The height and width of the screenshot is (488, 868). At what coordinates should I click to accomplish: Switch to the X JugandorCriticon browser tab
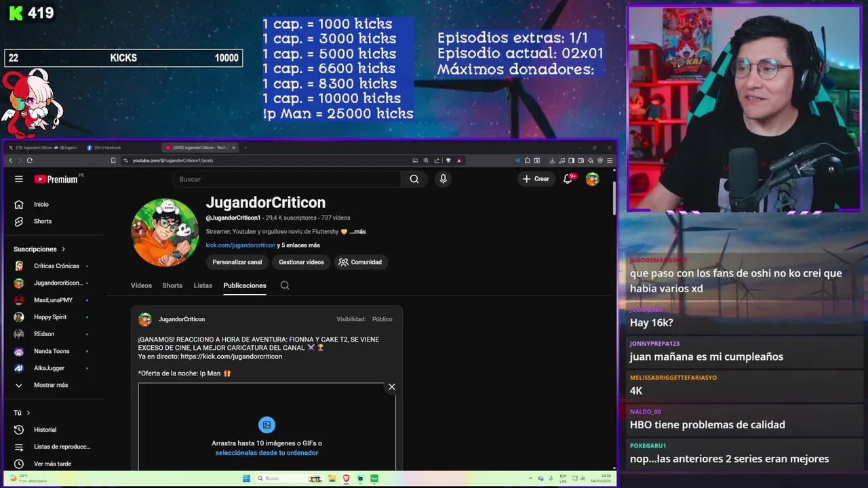coord(44,148)
